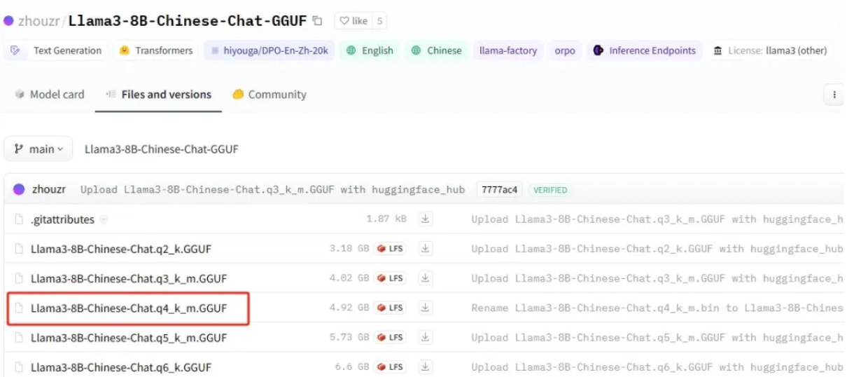Open the latest commit message link
Image resolution: width=868 pixels, height=377 pixels.
[272, 190]
